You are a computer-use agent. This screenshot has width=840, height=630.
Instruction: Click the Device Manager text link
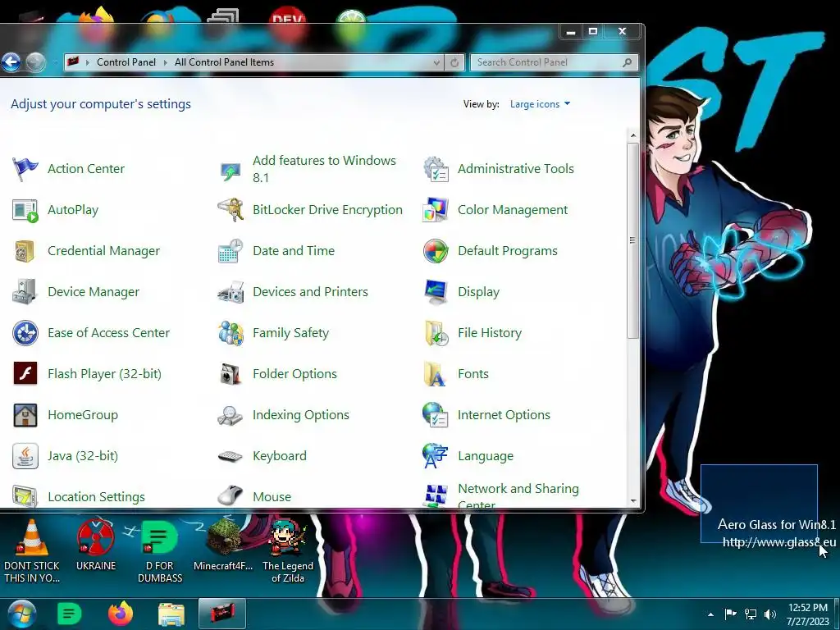point(94,292)
